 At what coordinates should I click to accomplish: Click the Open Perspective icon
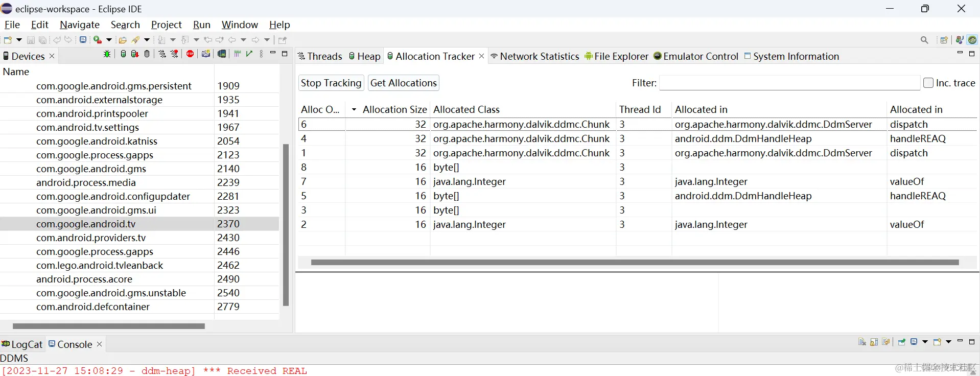(944, 40)
